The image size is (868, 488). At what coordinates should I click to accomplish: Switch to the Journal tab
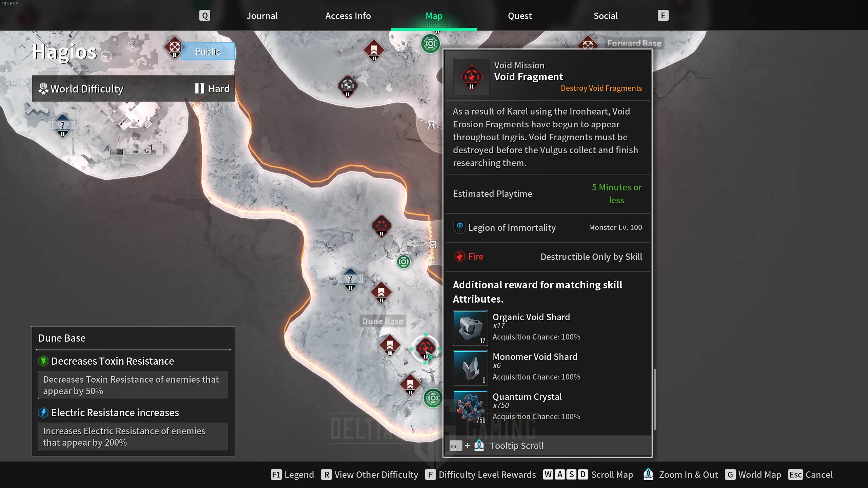tap(262, 16)
